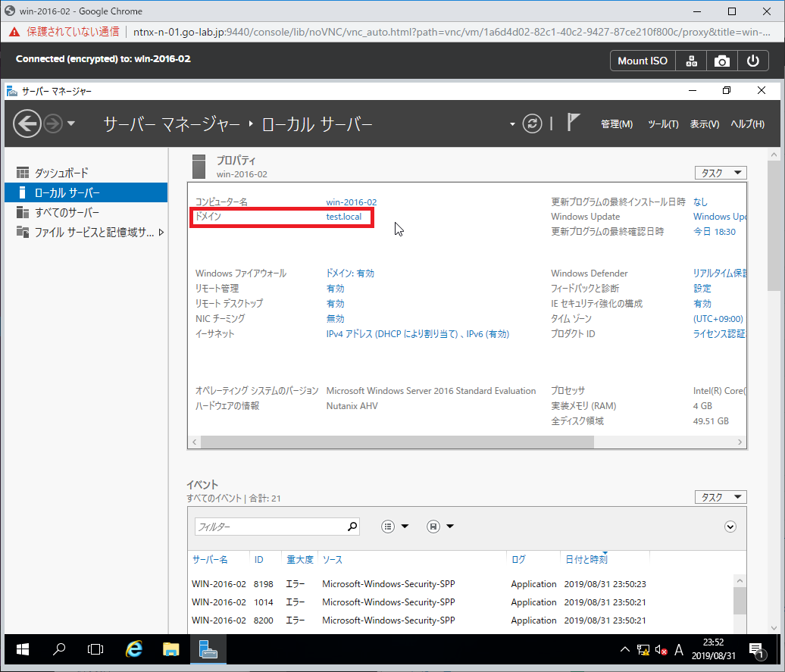785x672 pixels.
Task: Click the screenshot camera icon in console bar
Action: 721,61
